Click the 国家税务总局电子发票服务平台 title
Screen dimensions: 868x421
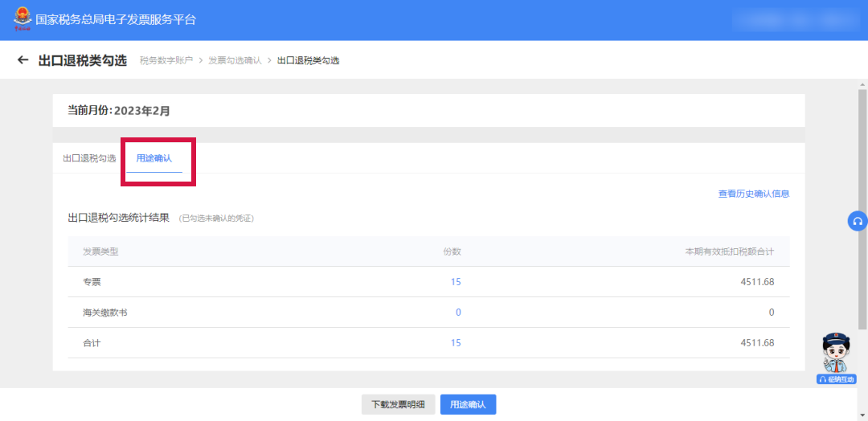pyautogui.click(x=116, y=20)
